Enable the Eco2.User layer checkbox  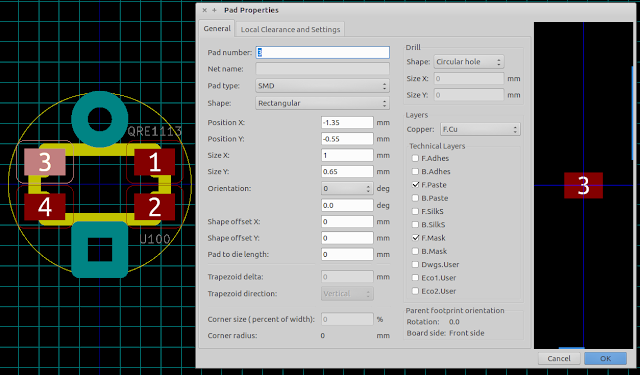click(415, 291)
